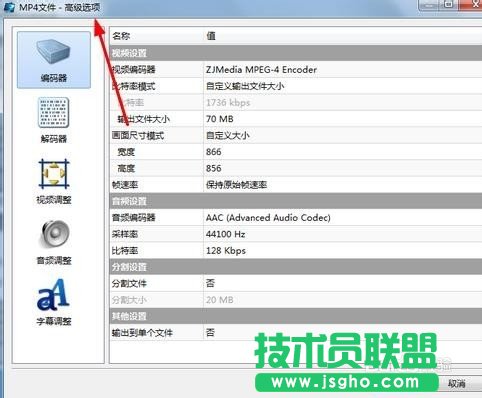This screenshot has height=398, width=482.
Task: Select the 输出到单个文件 row label
Action: coord(142,333)
